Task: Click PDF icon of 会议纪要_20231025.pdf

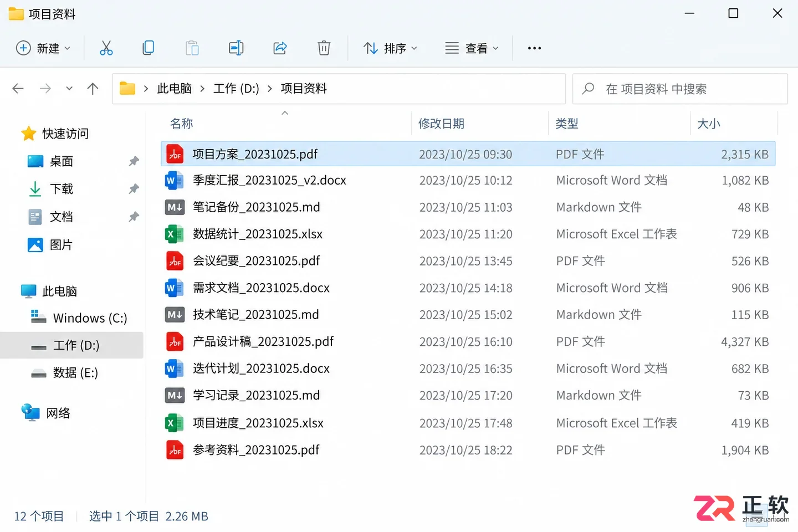Action: [x=175, y=261]
